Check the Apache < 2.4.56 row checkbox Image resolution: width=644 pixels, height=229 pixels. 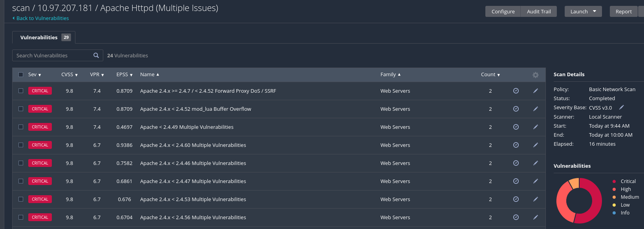(x=21, y=217)
